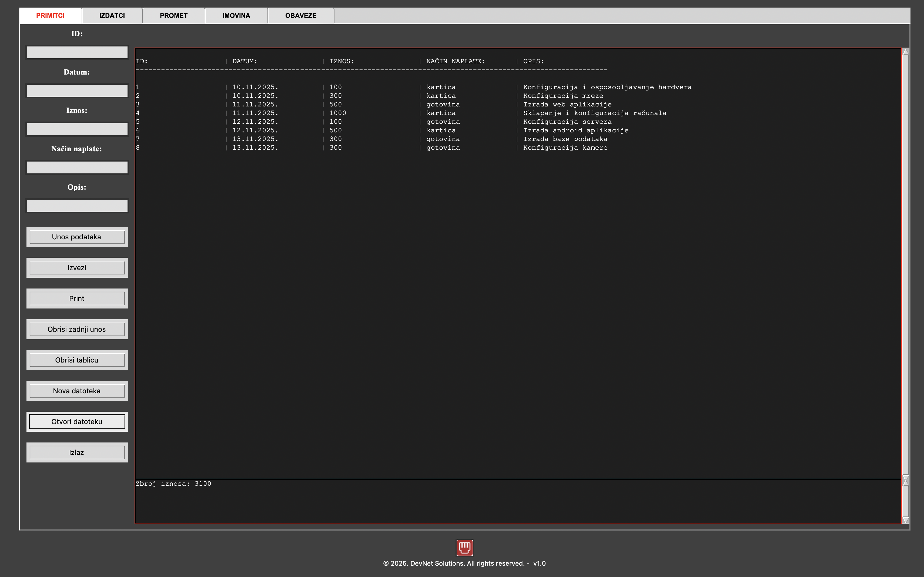The height and width of the screenshot is (577, 924).
Task: Click the Print button
Action: click(77, 298)
